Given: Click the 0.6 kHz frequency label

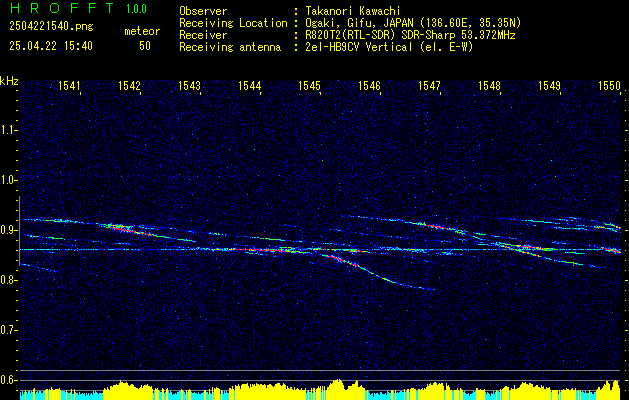Looking at the screenshot, I should click(8, 380).
